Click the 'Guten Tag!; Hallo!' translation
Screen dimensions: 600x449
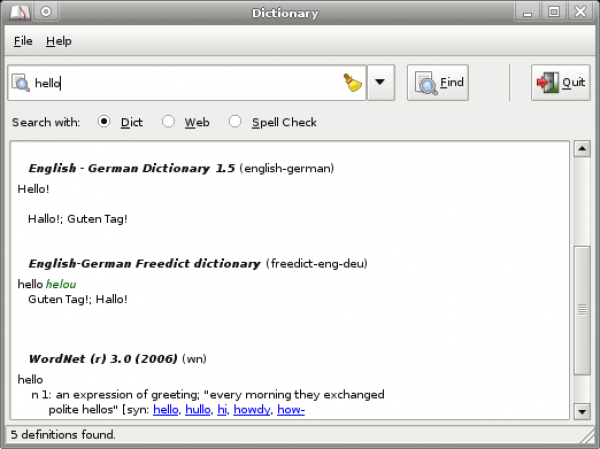pos(78,299)
